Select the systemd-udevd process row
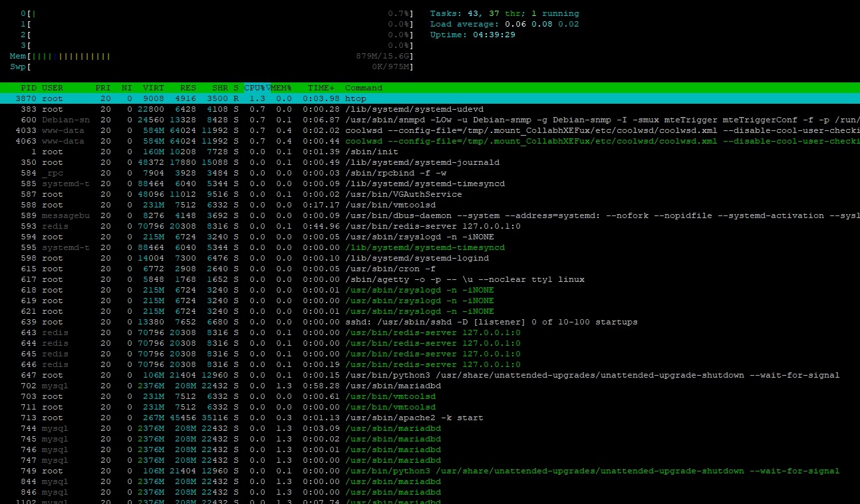Screen dimensions: 860x504 coord(430,109)
